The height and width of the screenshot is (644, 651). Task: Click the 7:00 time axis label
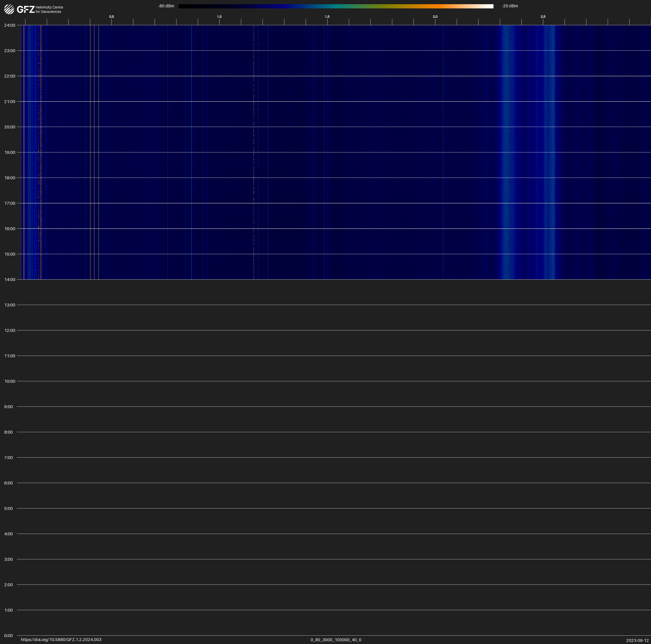pyautogui.click(x=8, y=458)
